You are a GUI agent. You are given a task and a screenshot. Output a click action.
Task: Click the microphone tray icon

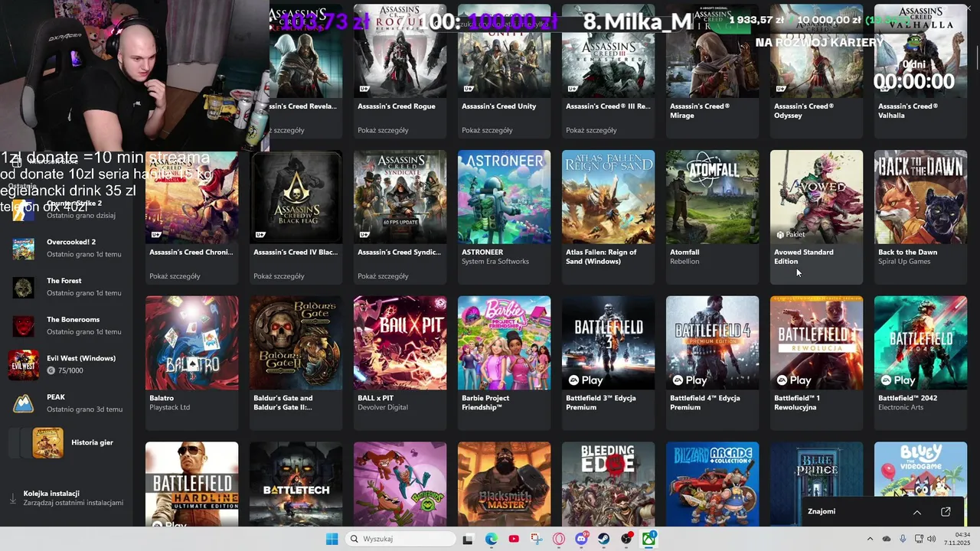point(903,539)
